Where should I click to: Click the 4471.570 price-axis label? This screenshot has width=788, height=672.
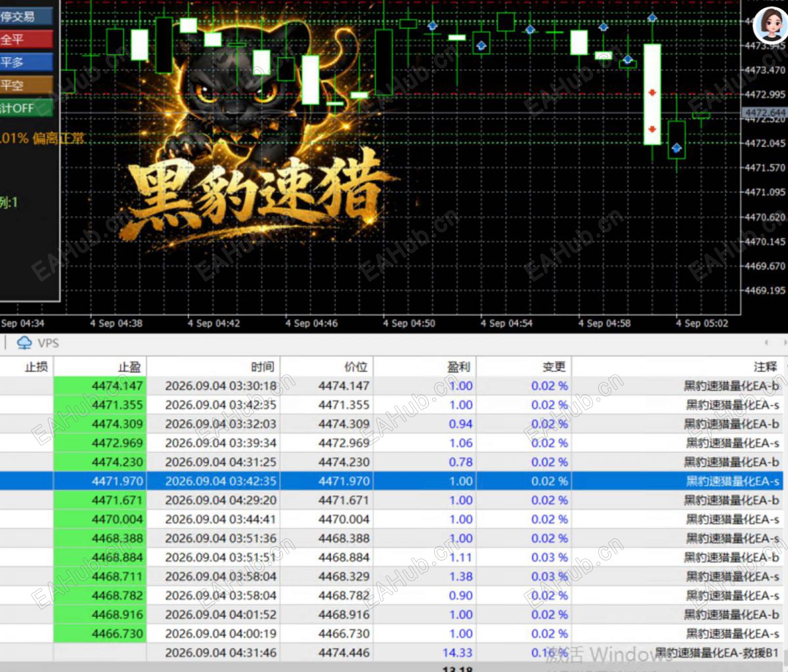point(766,167)
